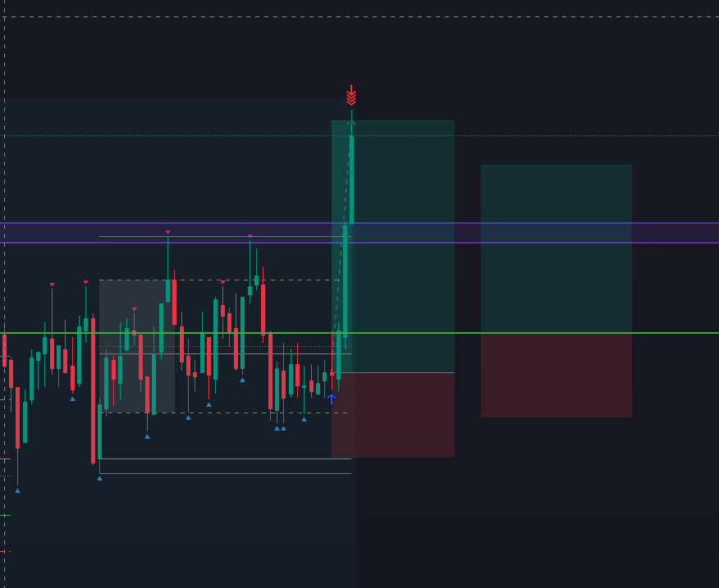Click the dashed rectangle outlining the consolidation range
Viewport: 719px width, 588px height.
[205, 280]
